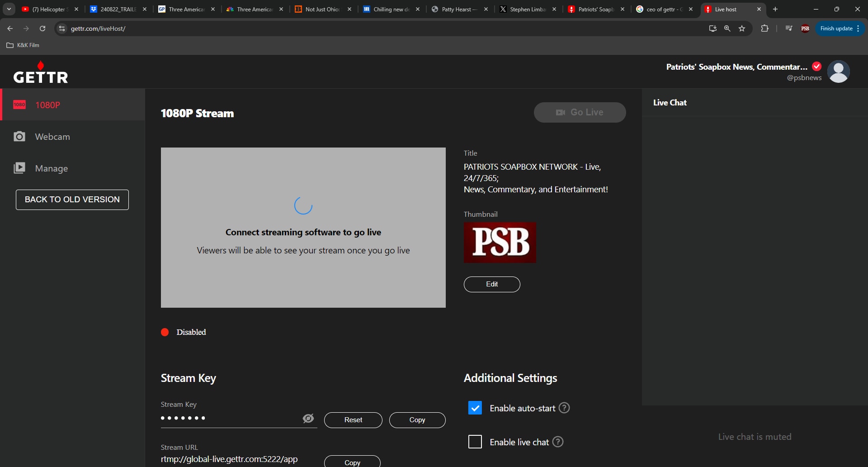This screenshot has height=467, width=868.
Task: Click BACK TO OLD VERSION
Action: point(72,199)
